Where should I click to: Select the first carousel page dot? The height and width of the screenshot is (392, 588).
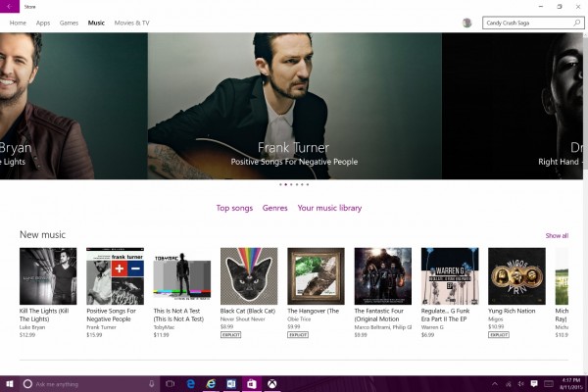point(280,184)
